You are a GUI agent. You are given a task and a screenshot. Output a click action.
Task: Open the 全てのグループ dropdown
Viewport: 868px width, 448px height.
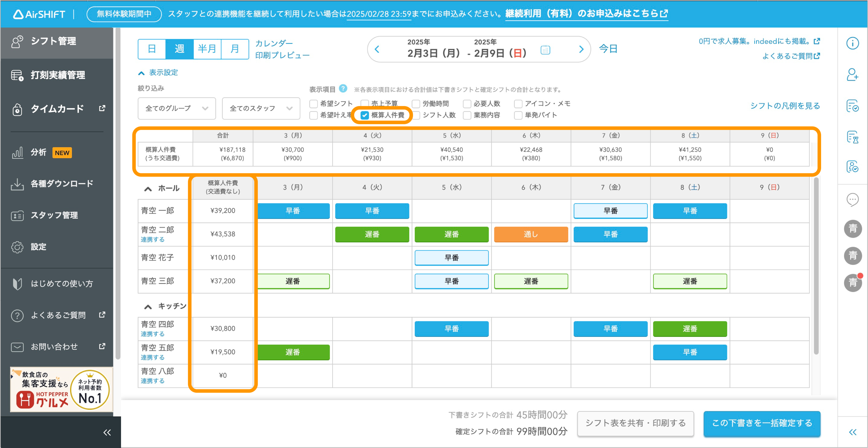click(177, 108)
